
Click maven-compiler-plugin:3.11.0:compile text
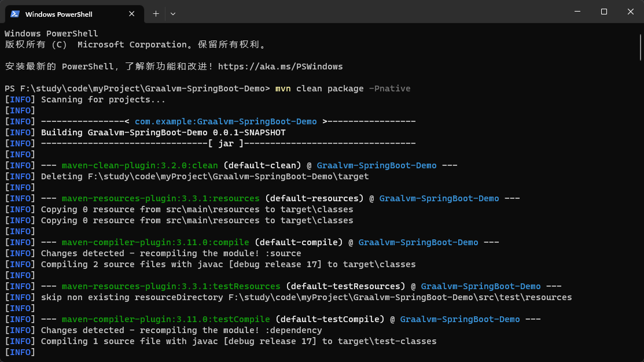point(155,242)
